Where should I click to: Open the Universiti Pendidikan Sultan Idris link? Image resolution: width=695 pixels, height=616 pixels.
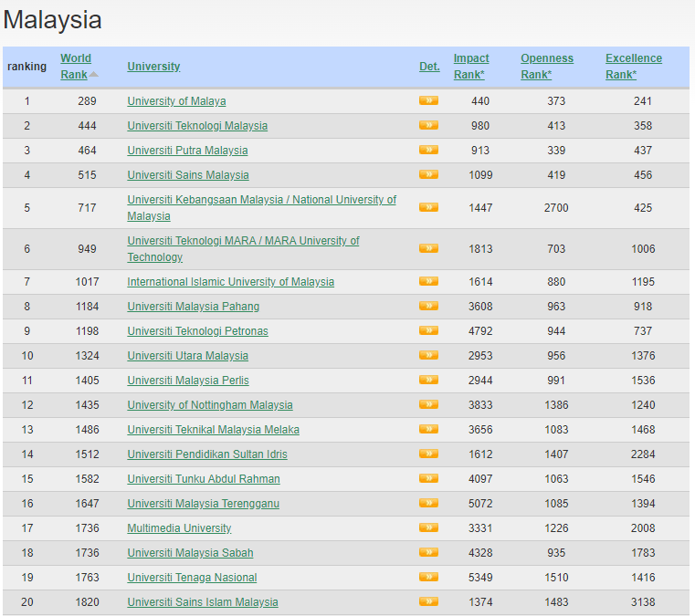(207, 454)
